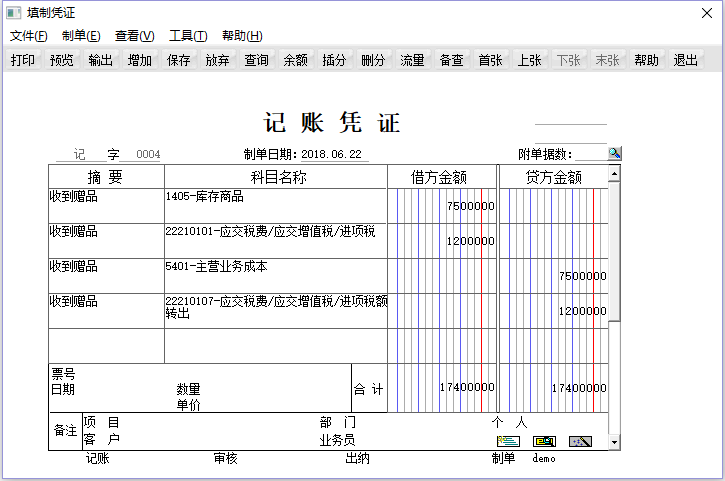Click the 科目名称 column header
Viewport: 725px width, 481px height.
point(276,177)
